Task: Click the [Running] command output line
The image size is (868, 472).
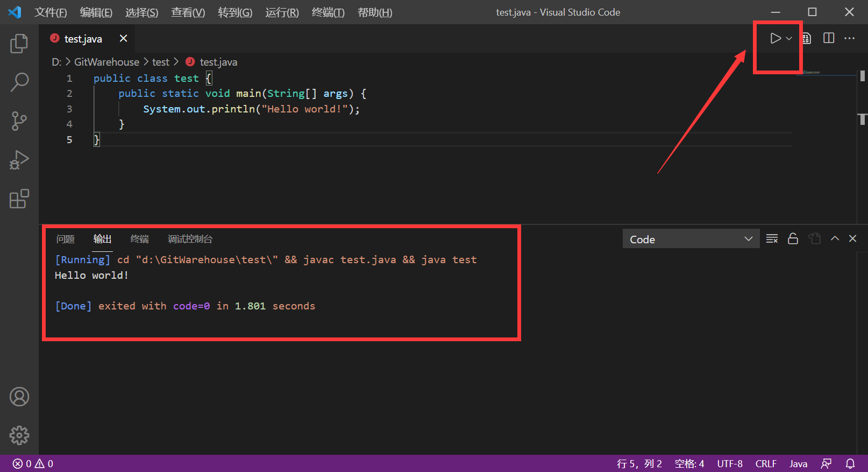Action: point(266,259)
